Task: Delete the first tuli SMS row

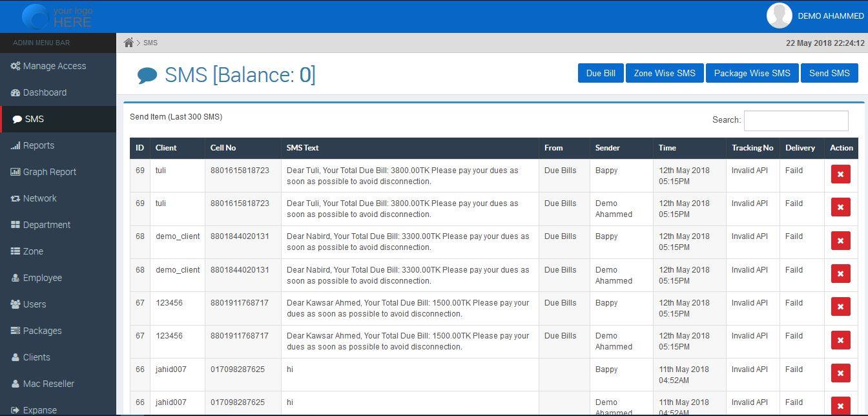Action: [x=840, y=174]
